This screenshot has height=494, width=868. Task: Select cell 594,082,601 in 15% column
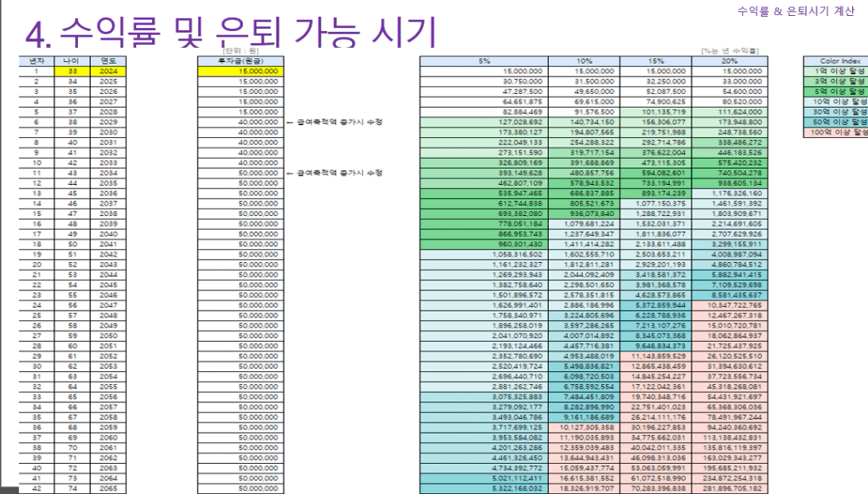[x=655, y=173]
